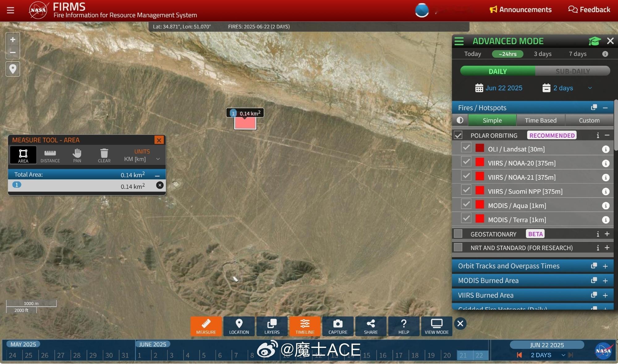Zoom out on the map

point(13,52)
